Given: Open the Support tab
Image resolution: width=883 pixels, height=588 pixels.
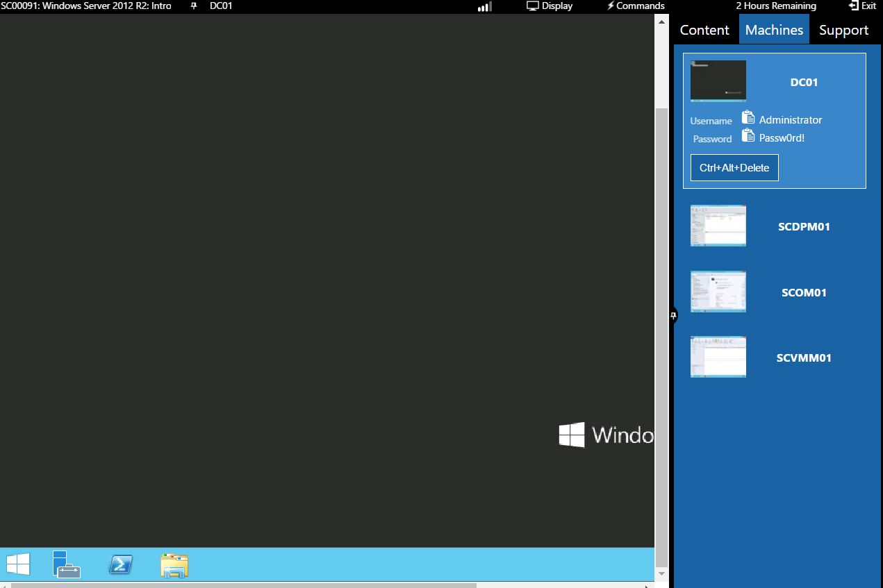Looking at the screenshot, I should pyautogui.click(x=843, y=30).
